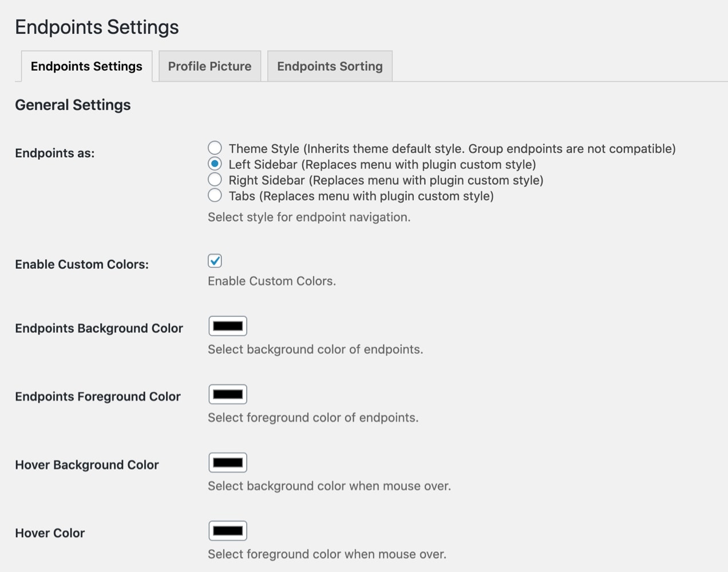
Task: Open the Endpoints Foreground Color picker
Action: click(x=227, y=394)
